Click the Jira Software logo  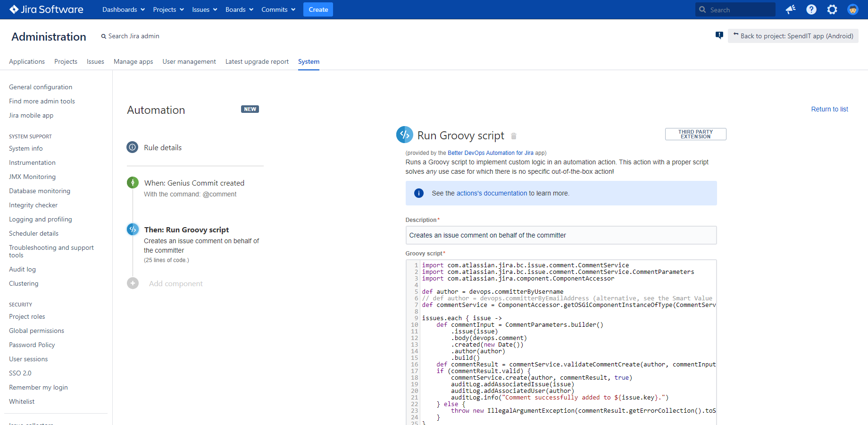click(46, 9)
